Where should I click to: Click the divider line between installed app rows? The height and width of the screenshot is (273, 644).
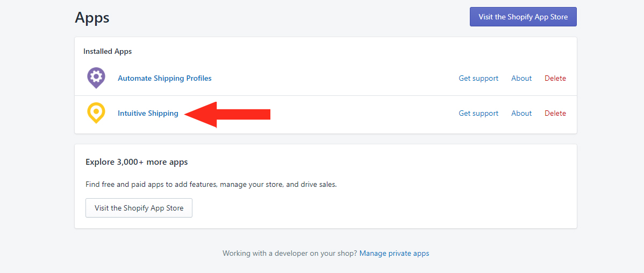click(x=325, y=96)
